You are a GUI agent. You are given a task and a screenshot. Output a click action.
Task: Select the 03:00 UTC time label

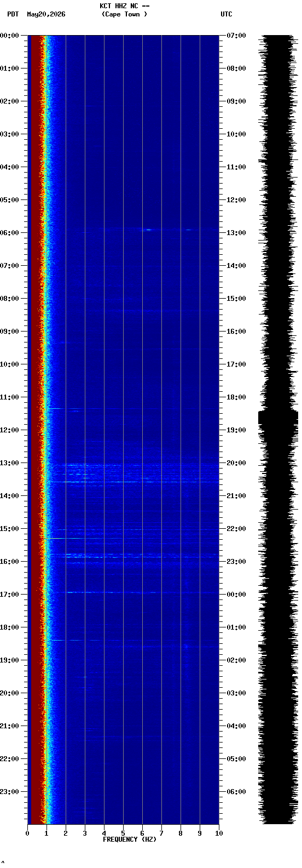[236, 693]
